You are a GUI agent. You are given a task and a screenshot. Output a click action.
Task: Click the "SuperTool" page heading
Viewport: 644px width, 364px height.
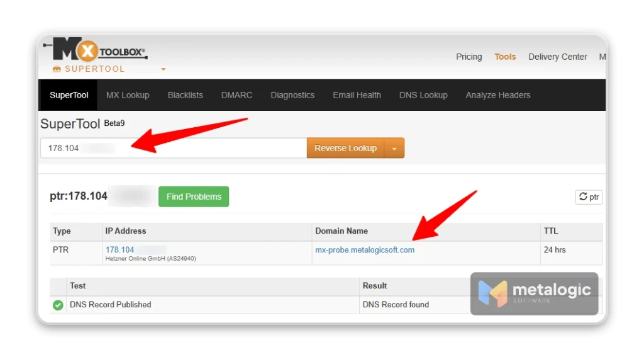pos(70,124)
